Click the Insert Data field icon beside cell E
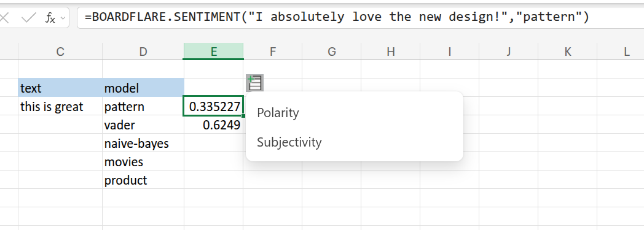Screen dimensions: 644x230 254,83
